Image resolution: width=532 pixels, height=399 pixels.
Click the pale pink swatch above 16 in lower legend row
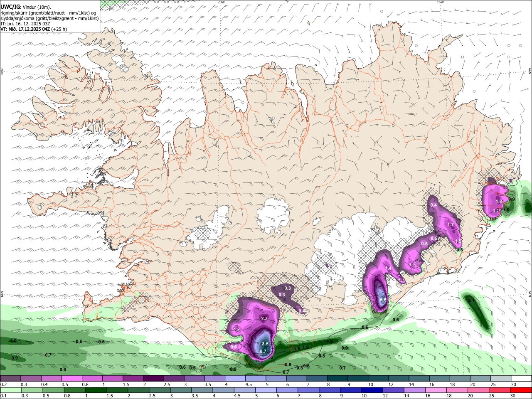(x=436, y=390)
